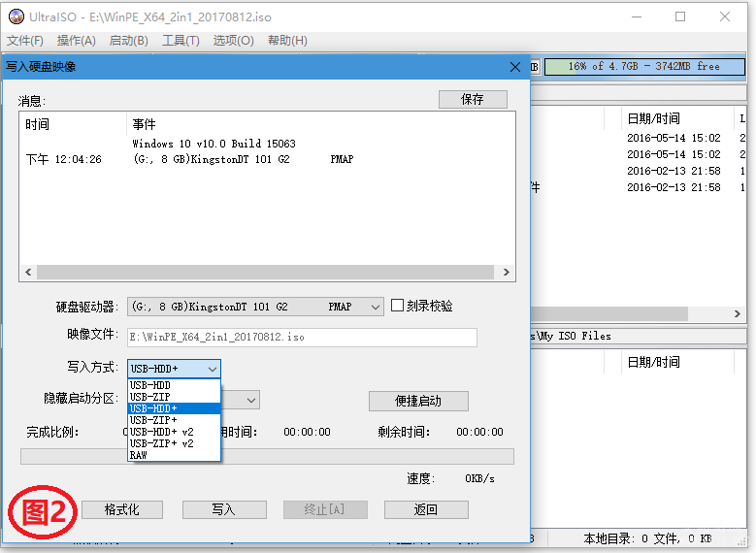The image size is (756, 553).
Task: Click the 便捷启动 button
Action: [x=418, y=401]
